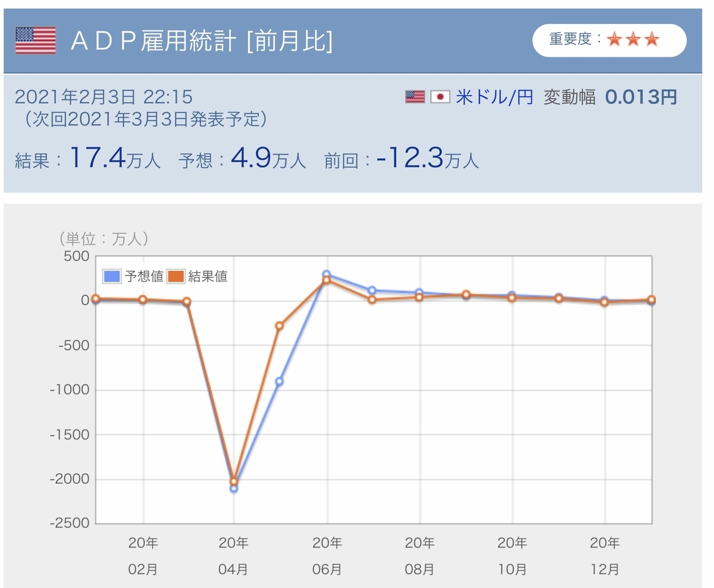This screenshot has width=714, height=588.
Task: Select the 結果値 legend label
Action: [208, 276]
